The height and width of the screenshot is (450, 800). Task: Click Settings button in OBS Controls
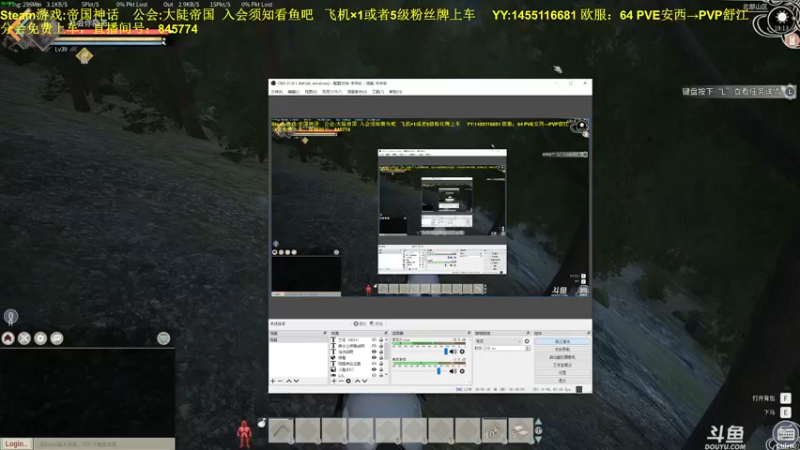click(x=562, y=372)
